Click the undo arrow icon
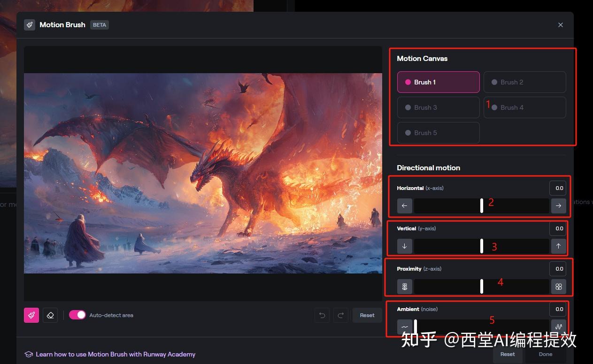Screen dimensions: 593x364 [x=322, y=315]
